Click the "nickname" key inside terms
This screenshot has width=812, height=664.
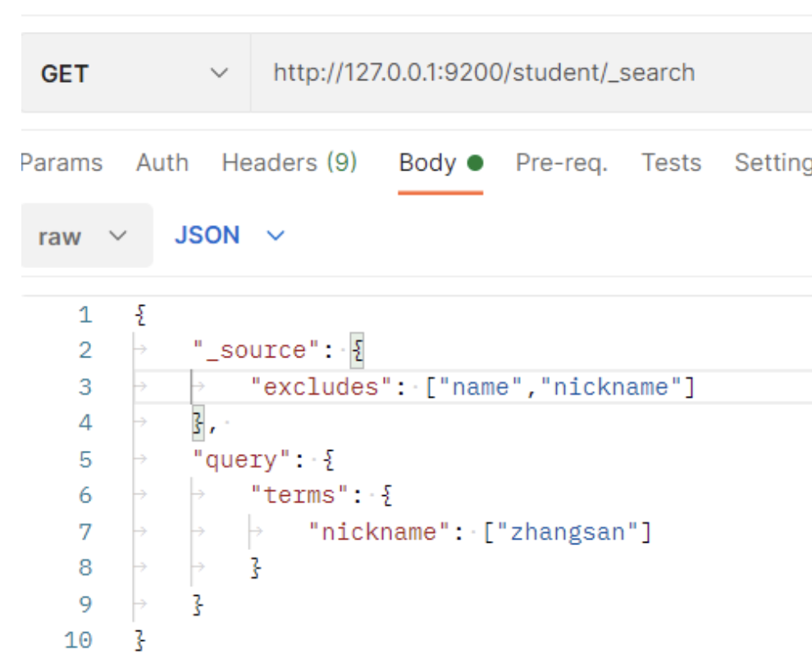point(380,533)
